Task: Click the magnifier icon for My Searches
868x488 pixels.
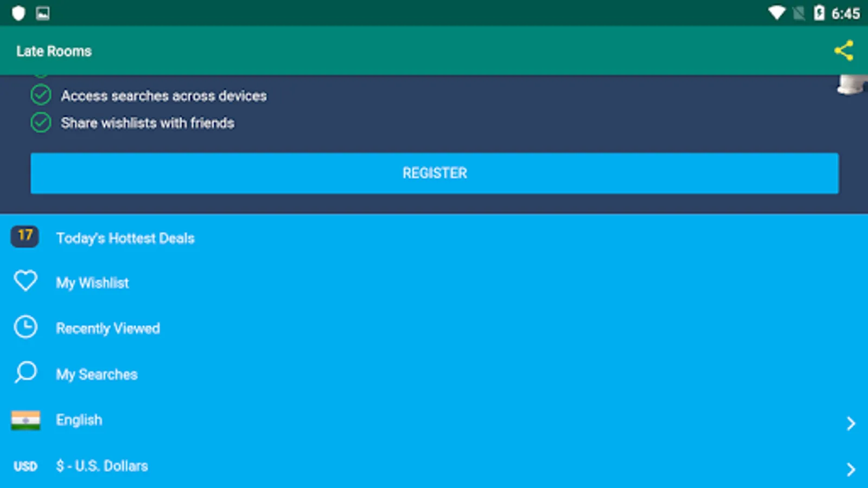Action: click(25, 373)
